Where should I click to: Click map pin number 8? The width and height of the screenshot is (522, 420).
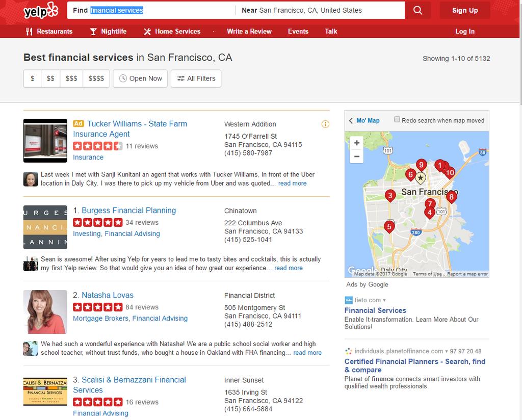point(452,197)
